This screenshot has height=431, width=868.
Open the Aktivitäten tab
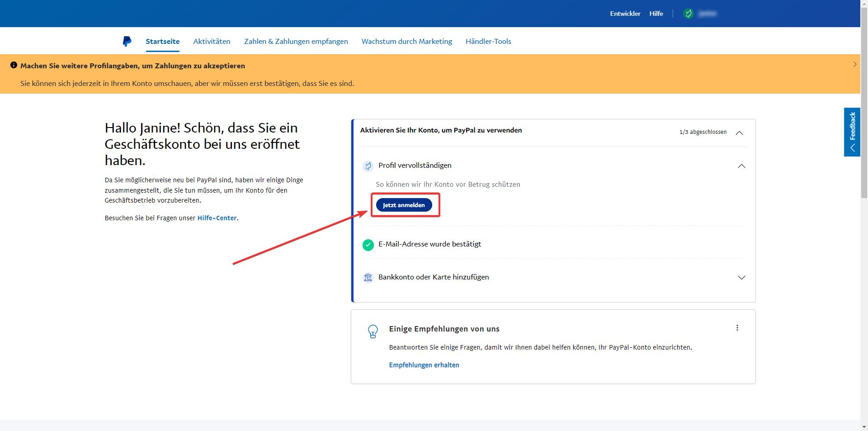[x=212, y=41]
